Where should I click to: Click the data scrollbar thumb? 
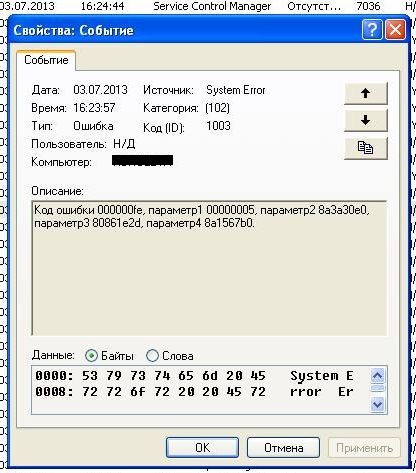(377, 388)
